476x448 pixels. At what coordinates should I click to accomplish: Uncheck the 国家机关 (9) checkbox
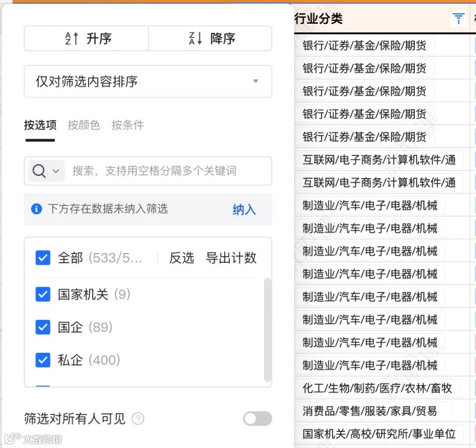(42, 294)
